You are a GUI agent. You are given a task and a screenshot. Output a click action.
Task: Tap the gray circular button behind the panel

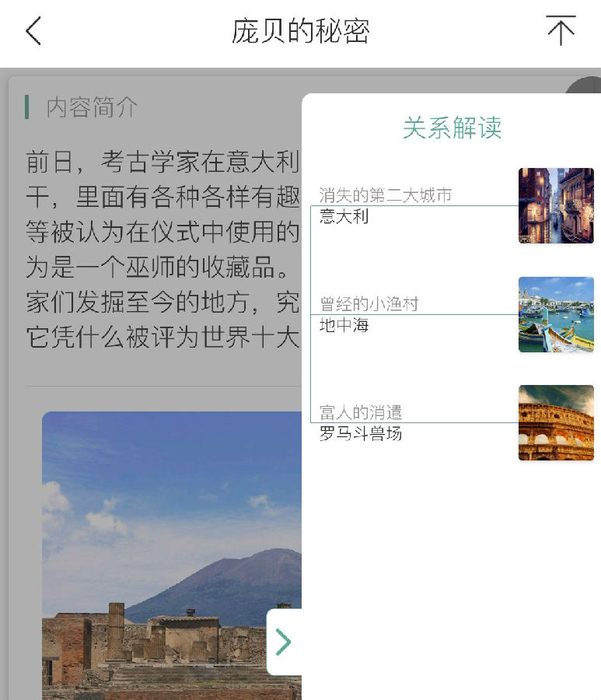[585, 86]
